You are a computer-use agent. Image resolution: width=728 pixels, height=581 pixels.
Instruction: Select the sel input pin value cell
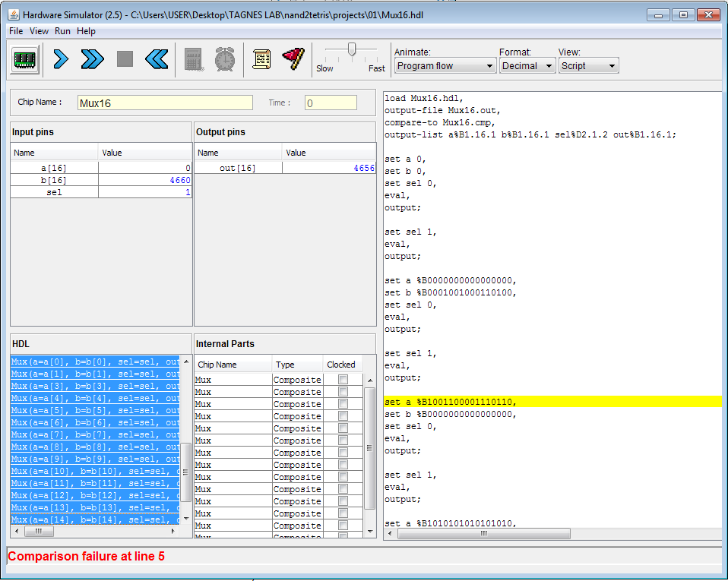tap(144, 193)
